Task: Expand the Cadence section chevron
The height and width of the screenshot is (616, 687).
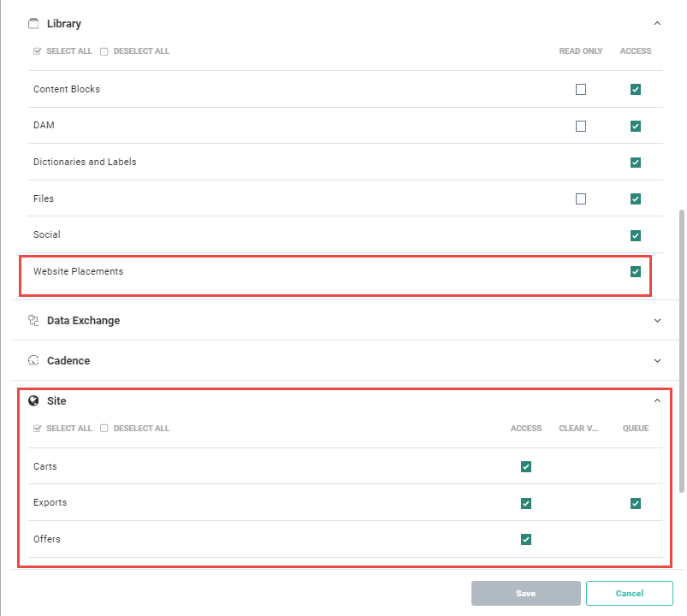Action: 657,361
